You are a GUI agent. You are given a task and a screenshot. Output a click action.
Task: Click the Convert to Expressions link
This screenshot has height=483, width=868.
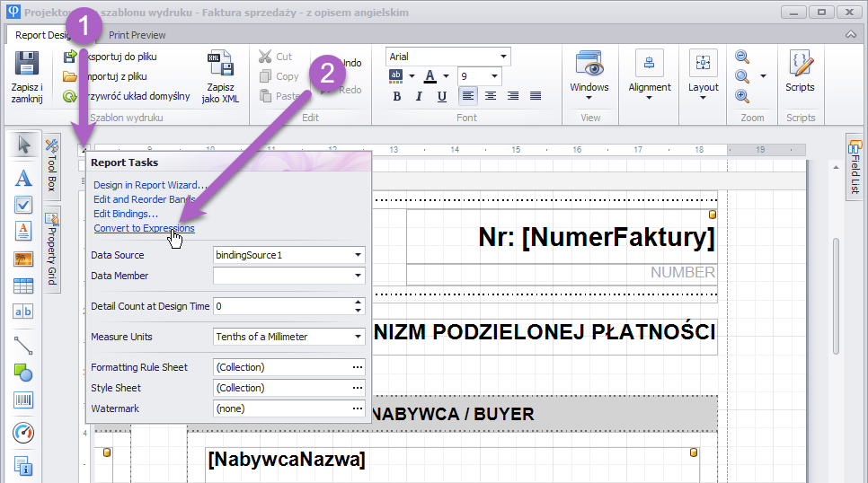point(144,228)
